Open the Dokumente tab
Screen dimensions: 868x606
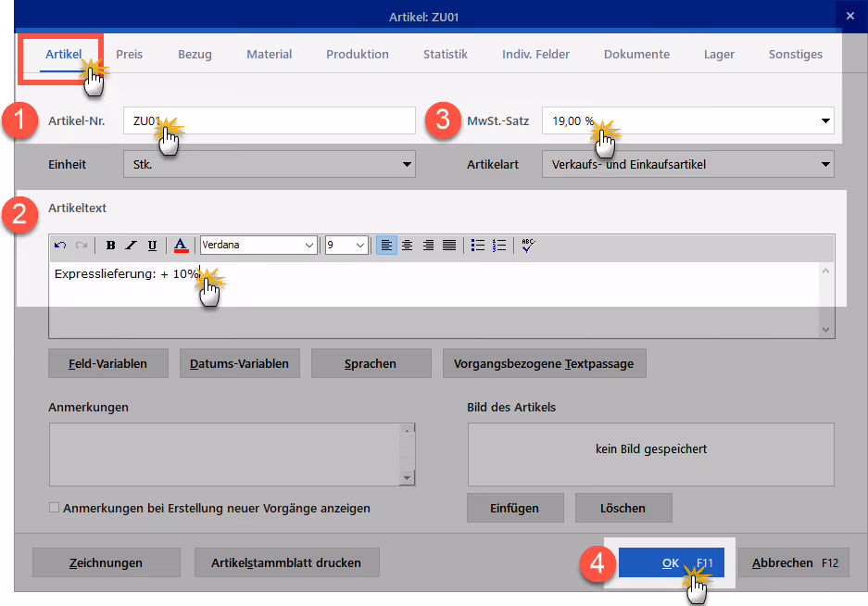tap(636, 55)
